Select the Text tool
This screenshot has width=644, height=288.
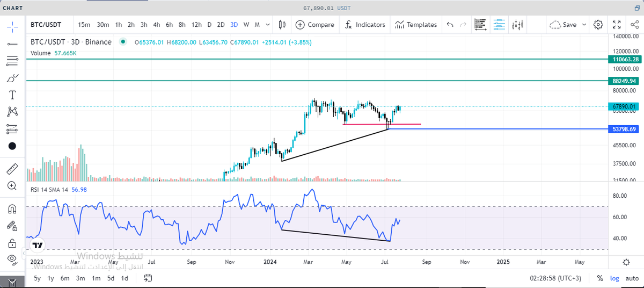coord(12,95)
